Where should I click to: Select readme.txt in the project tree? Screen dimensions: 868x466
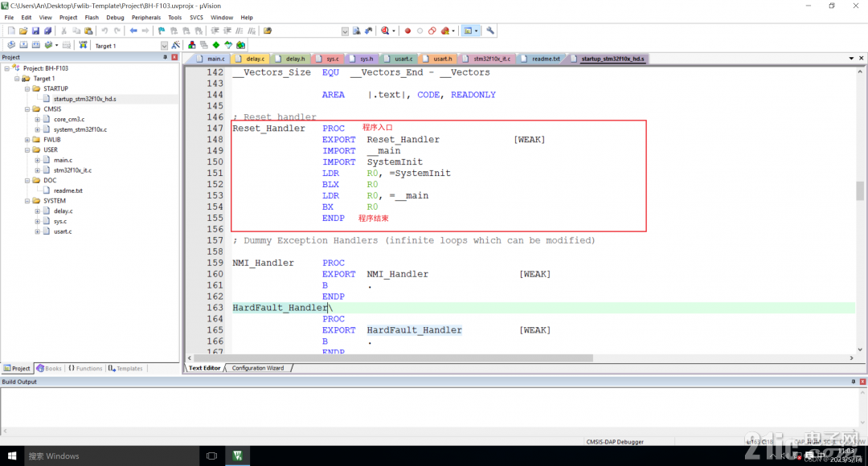click(68, 191)
